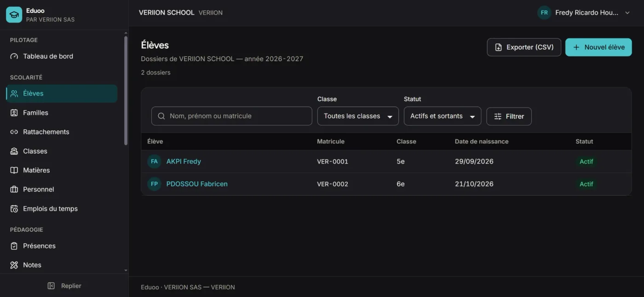Click the Date de naissance column header

tap(482, 142)
